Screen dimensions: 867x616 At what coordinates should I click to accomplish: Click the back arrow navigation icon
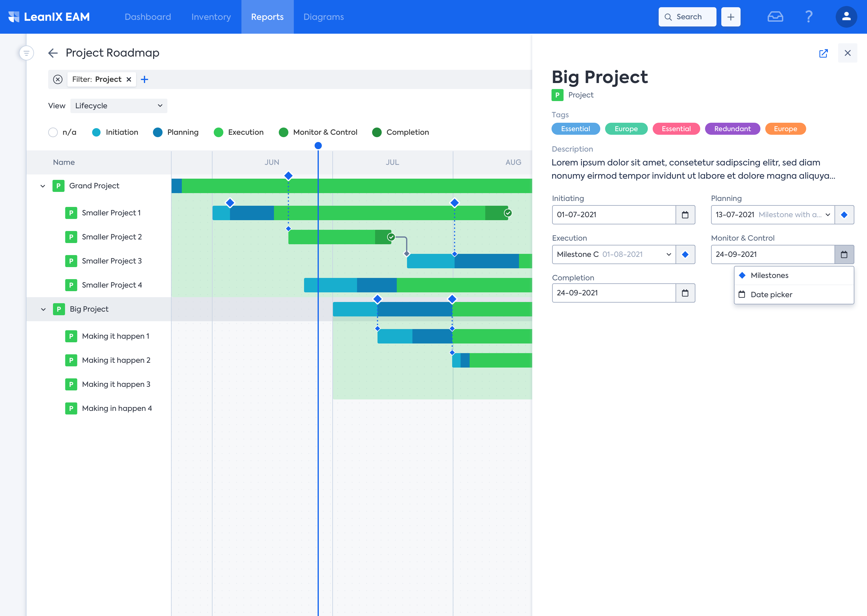click(x=53, y=52)
